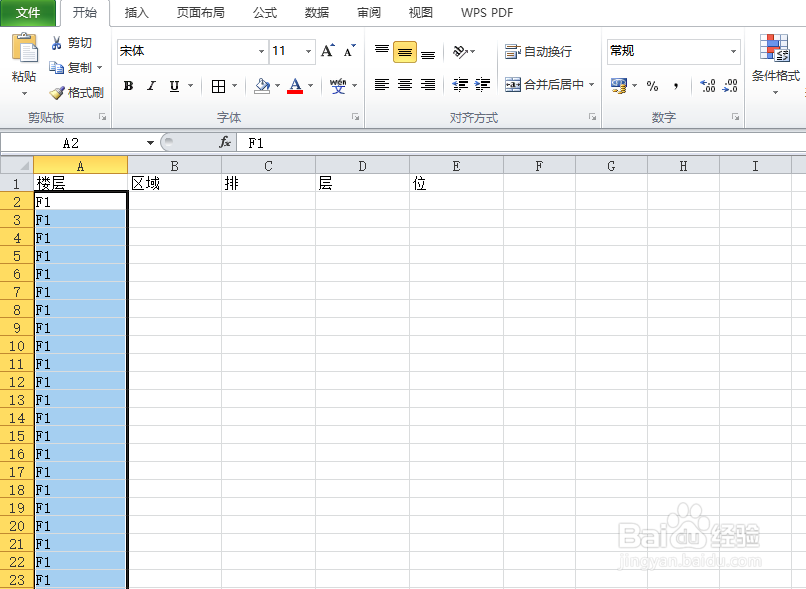Open the number format 常规 dropdown
This screenshot has width=806, height=589.
734,51
